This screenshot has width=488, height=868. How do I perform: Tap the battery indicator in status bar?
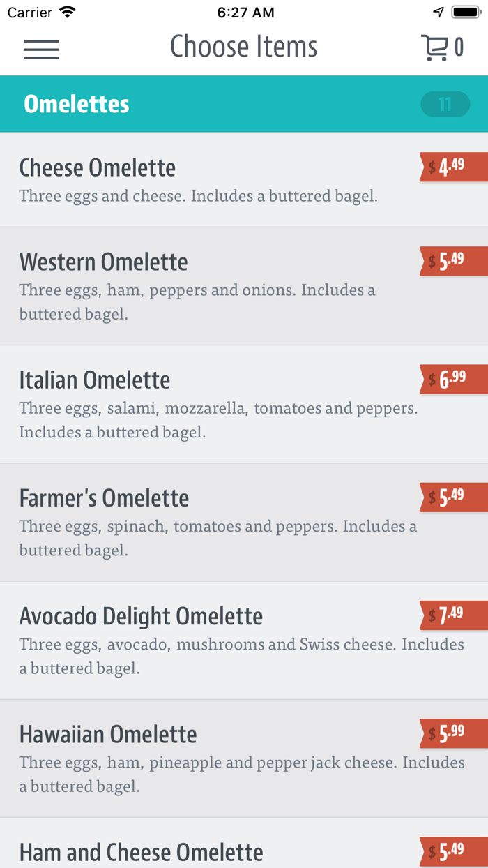pos(465,13)
